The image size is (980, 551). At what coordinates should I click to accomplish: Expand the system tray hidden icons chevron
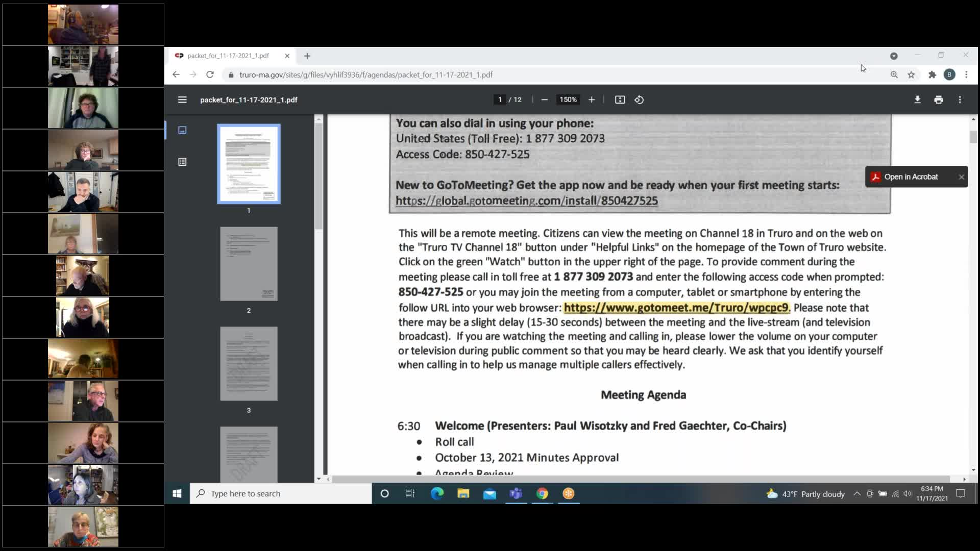[x=857, y=493]
